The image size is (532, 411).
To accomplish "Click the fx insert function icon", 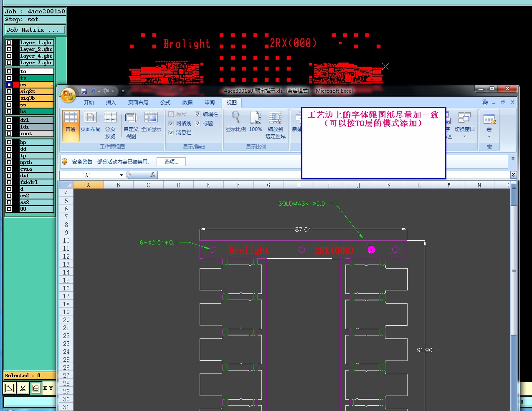I will (x=153, y=175).
